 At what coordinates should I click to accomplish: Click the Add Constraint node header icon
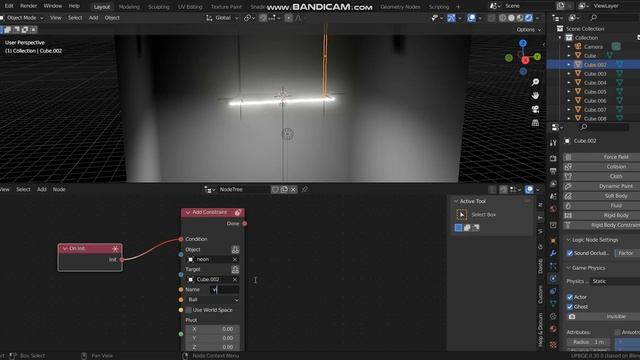(x=238, y=212)
